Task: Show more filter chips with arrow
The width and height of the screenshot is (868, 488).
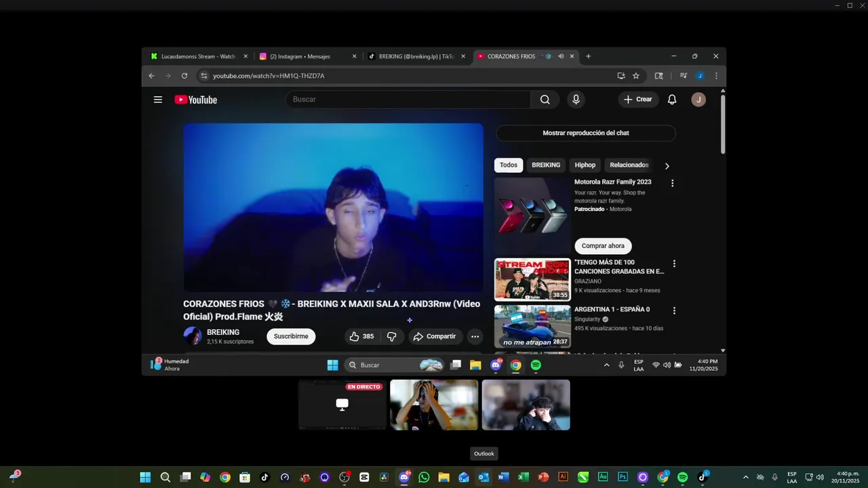Action: [x=667, y=166]
